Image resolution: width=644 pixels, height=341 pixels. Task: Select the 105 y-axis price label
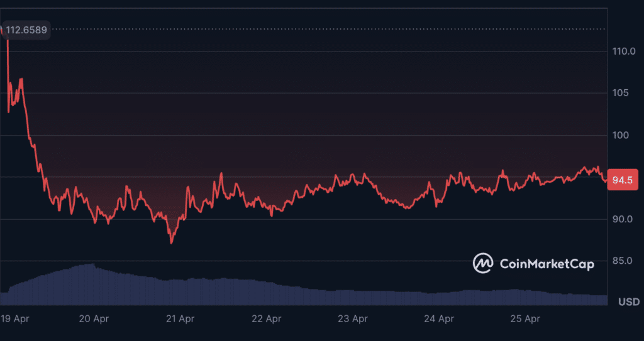point(620,93)
